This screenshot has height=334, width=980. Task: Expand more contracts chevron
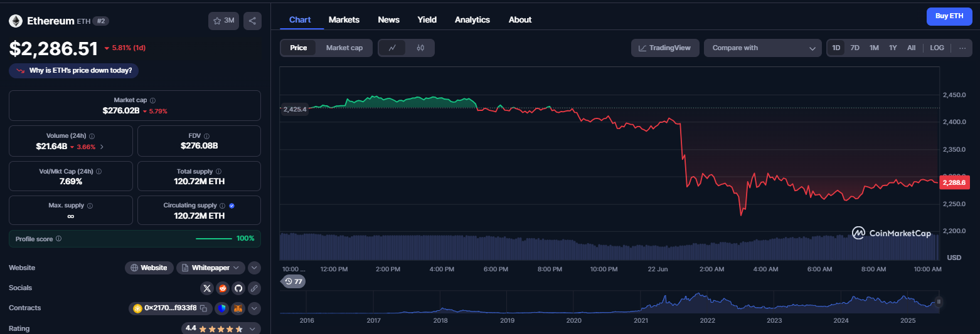(x=254, y=308)
